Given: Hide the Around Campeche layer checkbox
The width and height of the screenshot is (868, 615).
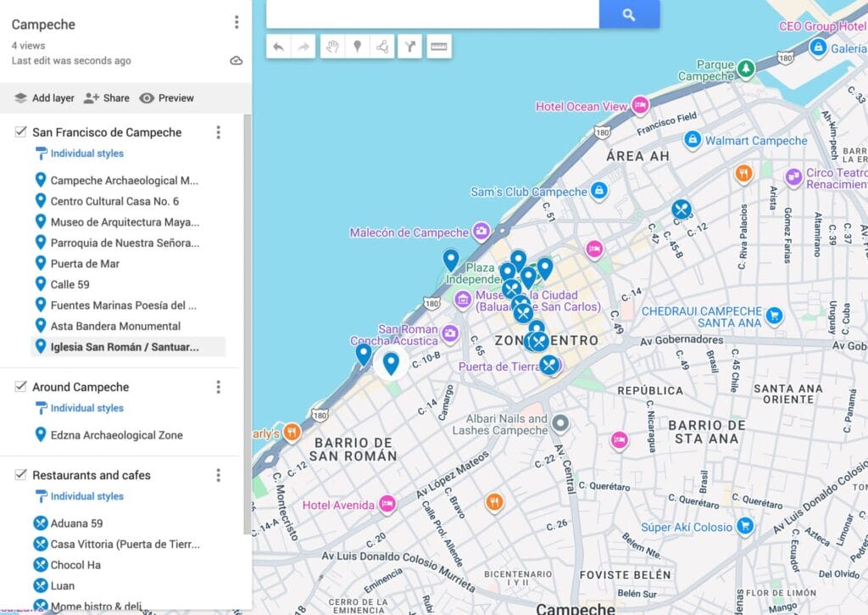Looking at the screenshot, I should (x=20, y=387).
